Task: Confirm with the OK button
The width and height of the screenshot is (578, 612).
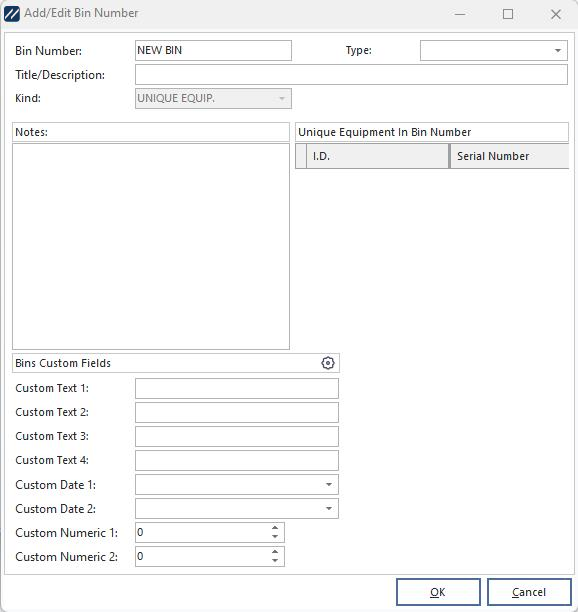Action: (438, 592)
